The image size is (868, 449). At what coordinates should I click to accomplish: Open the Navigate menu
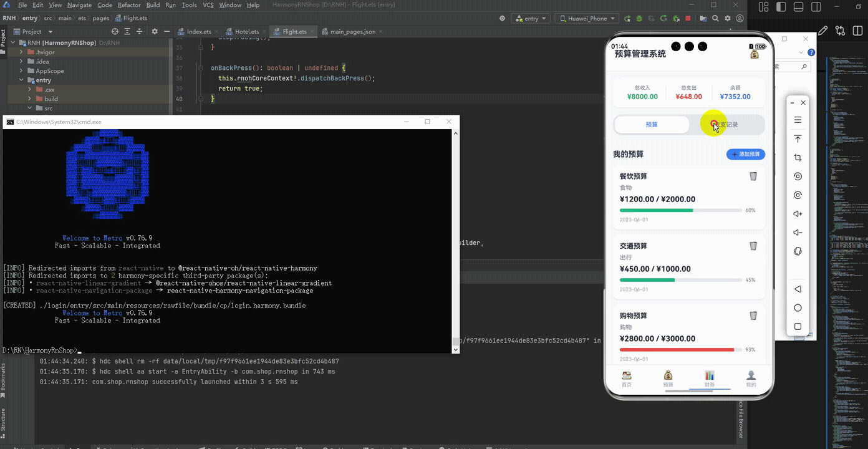79,5
